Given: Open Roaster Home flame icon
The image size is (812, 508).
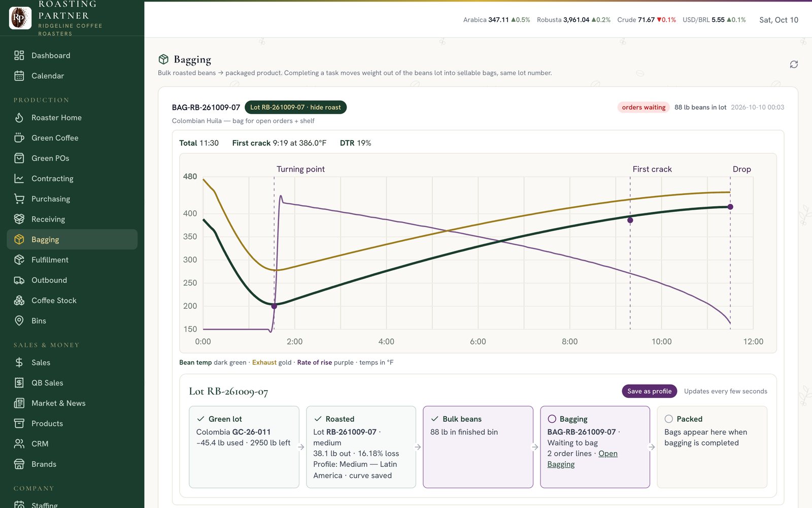Looking at the screenshot, I should [x=19, y=117].
